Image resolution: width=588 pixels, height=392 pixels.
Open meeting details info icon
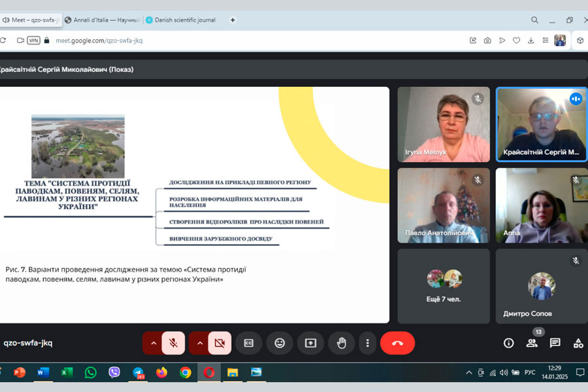(508, 343)
